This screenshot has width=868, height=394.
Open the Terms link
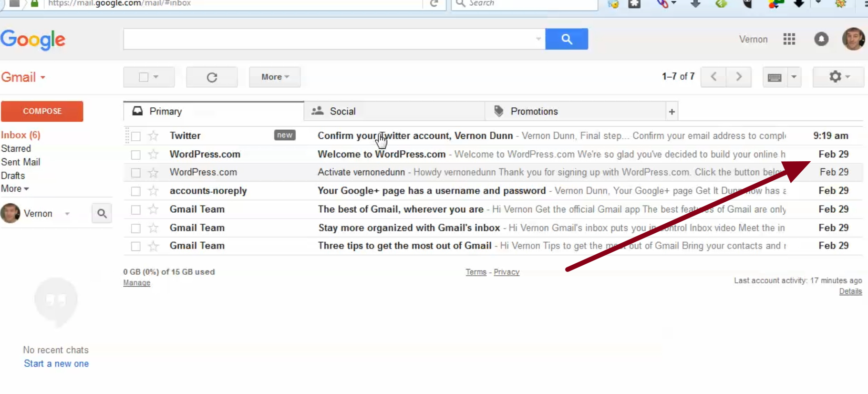point(476,272)
